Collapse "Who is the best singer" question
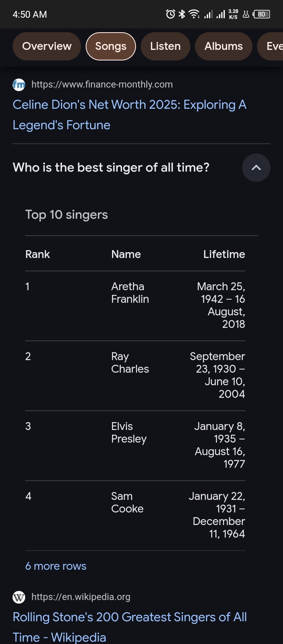The width and height of the screenshot is (283, 644). coord(111,168)
